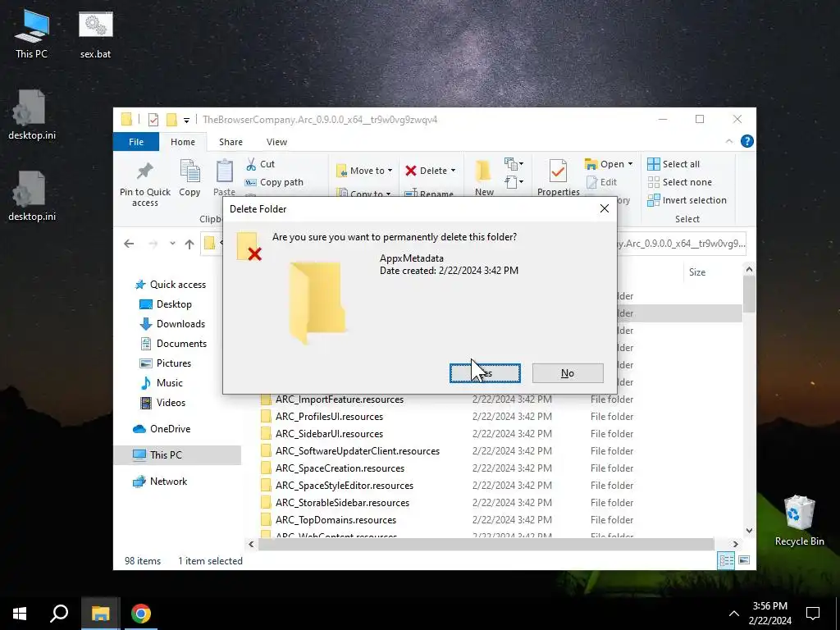Click Invert selection in ribbon
Image resolution: width=840 pixels, height=630 pixels.
(x=687, y=200)
